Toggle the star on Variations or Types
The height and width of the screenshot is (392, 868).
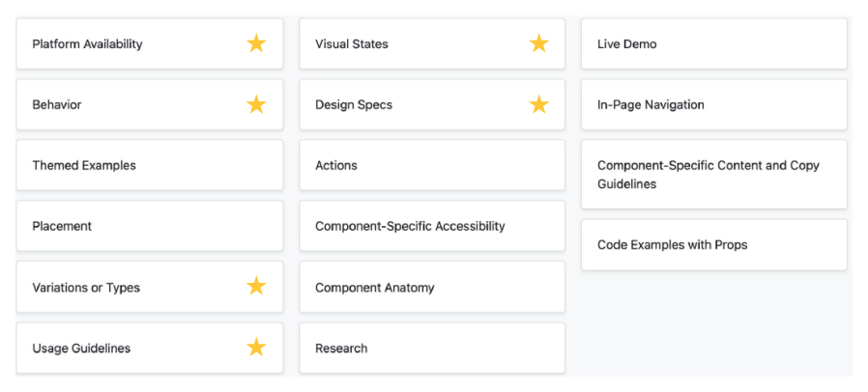click(256, 287)
